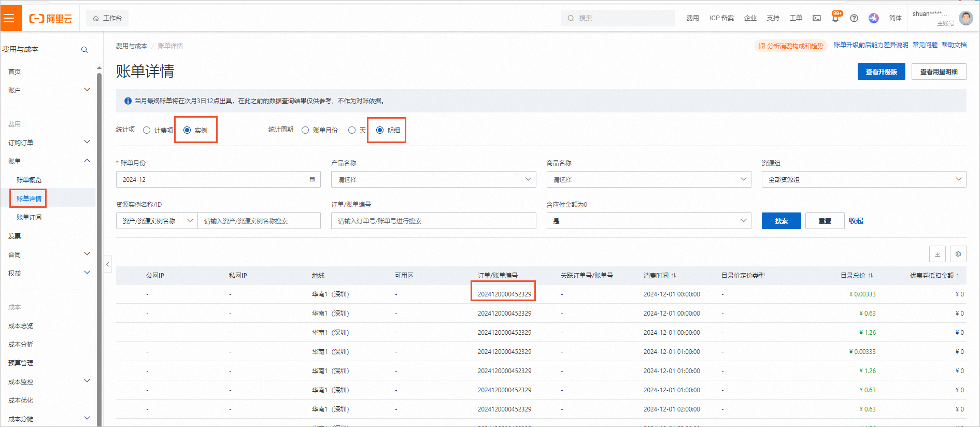Open the user avatar menu
The width and height of the screenshot is (980, 427).
click(966, 18)
